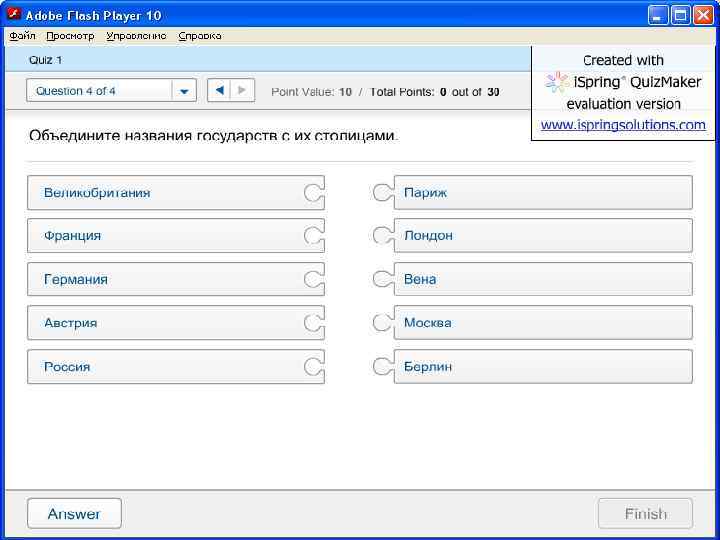This screenshot has width=720, height=540.
Task: Select the Вена capital tile
Action: [x=533, y=279]
